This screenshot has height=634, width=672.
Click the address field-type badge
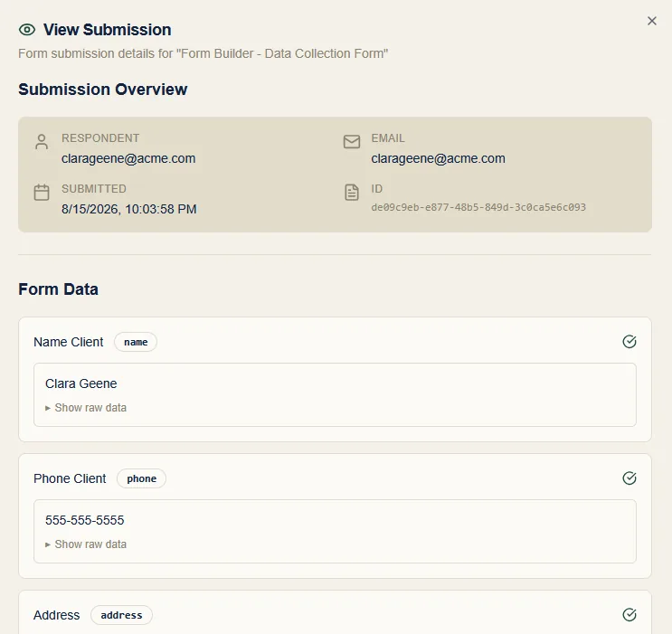tap(121, 615)
